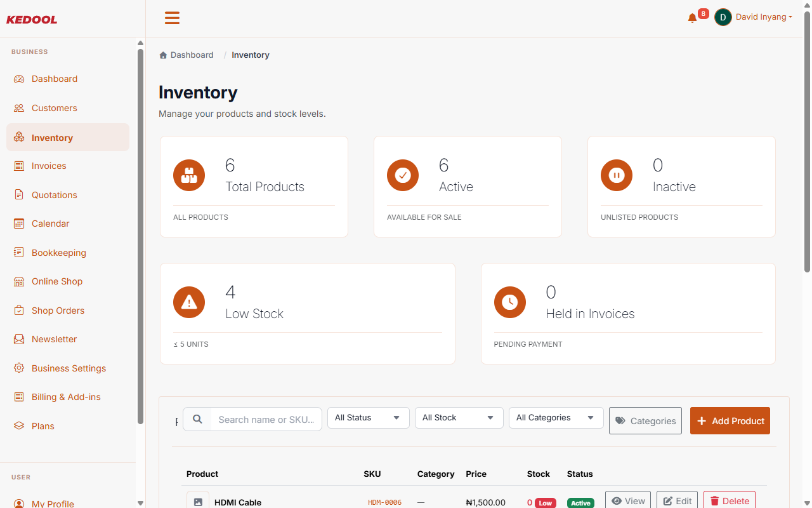Edit the HDMI Cable product

point(678,500)
